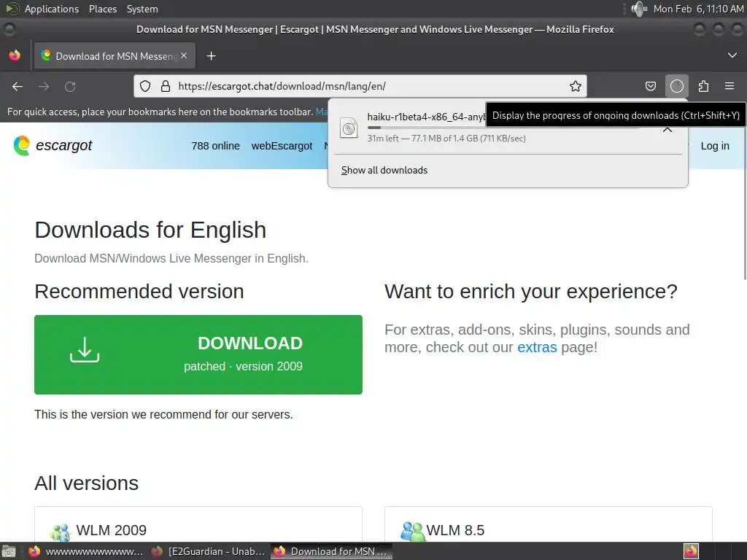
Task: Open Firefox View pinned icon
Action: pyautogui.click(x=15, y=55)
